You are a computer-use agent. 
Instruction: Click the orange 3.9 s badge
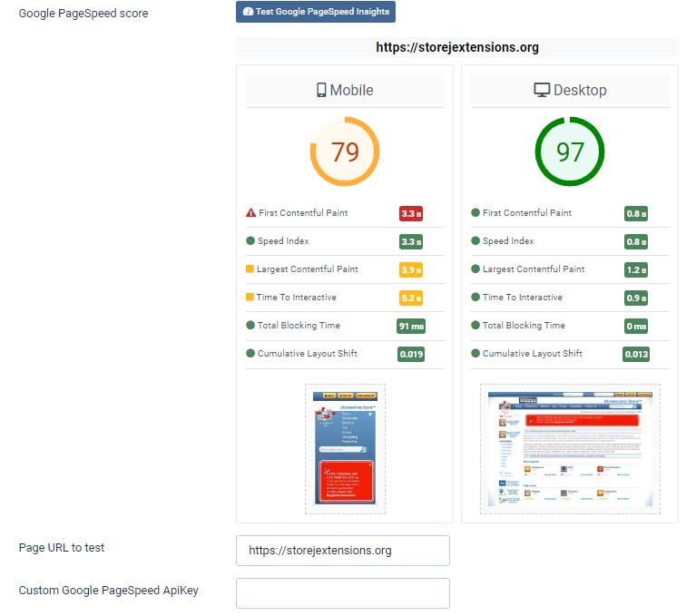pos(411,269)
